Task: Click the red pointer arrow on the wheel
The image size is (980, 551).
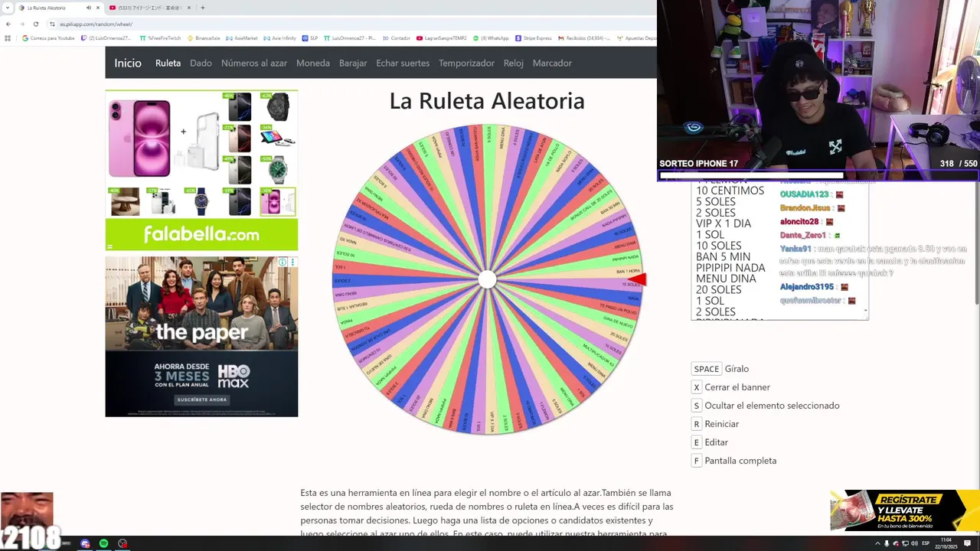Action: pyautogui.click(x=639, y=280)
